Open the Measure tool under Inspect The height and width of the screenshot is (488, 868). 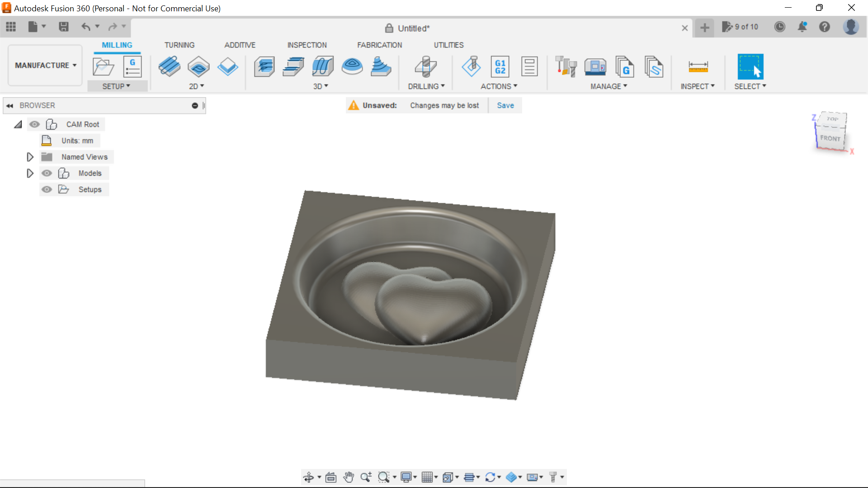pos(698,66)
